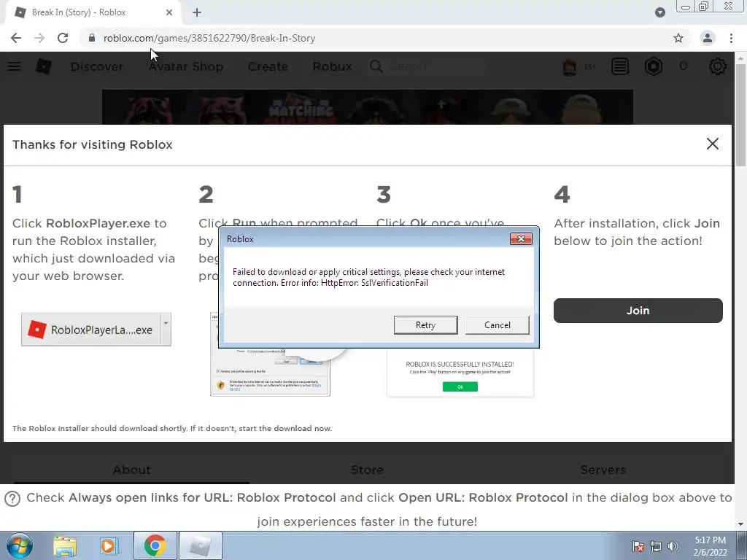View site info via padlock icon
Screen dimensions: 747x560
click(91, 38)
